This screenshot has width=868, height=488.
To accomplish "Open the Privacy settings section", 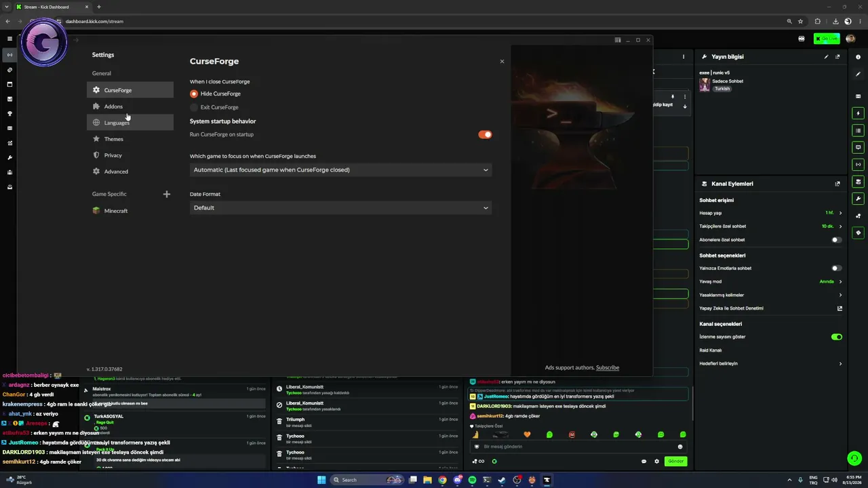I will click(130, 155).
